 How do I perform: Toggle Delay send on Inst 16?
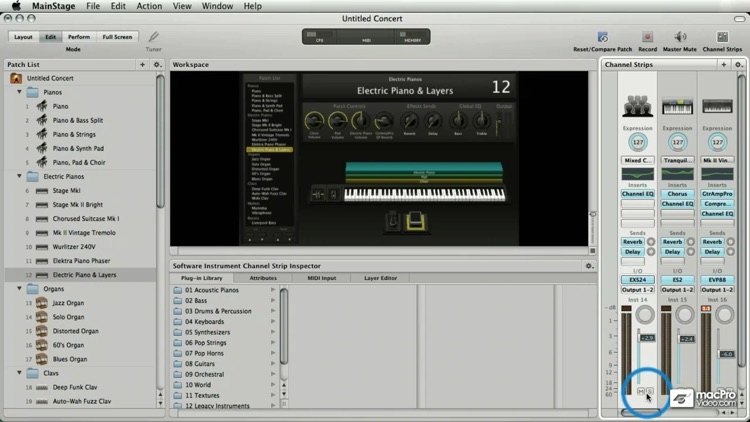(712, 252)
